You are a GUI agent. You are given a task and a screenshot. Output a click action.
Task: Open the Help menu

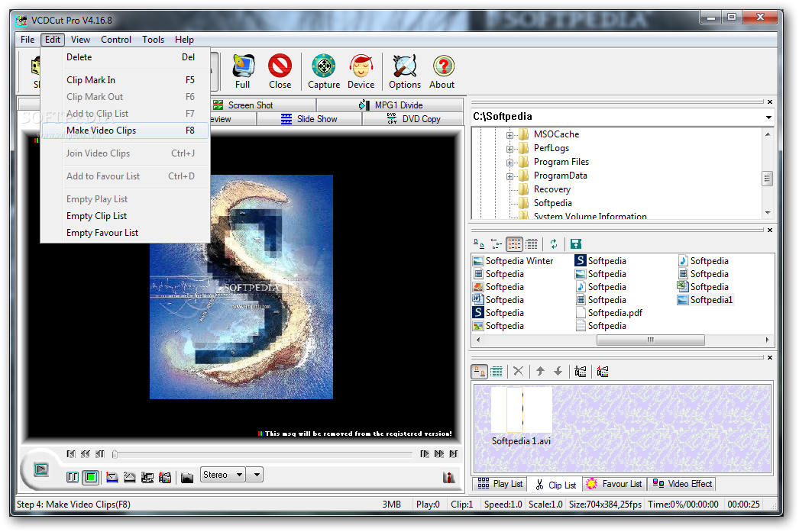click(x=184, y=39)
